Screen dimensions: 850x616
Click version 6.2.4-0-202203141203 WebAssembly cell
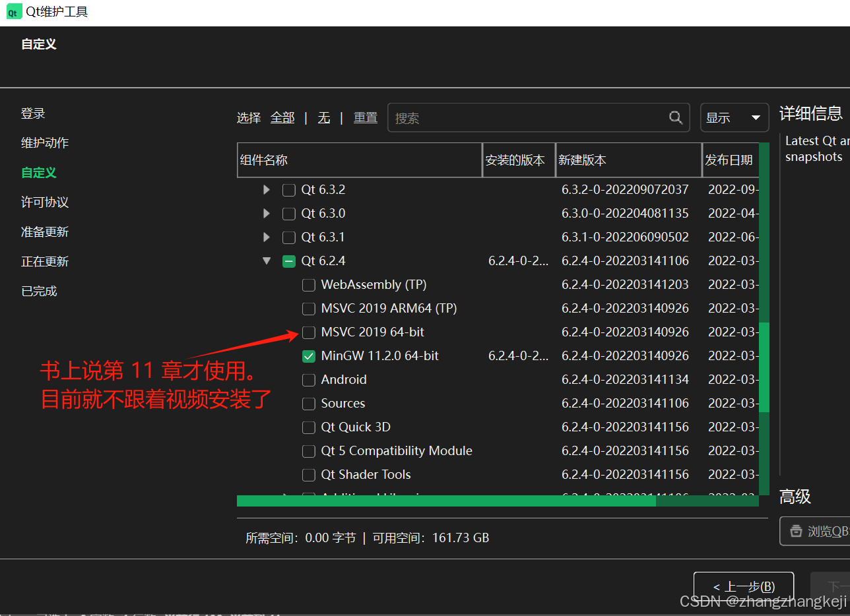[625, 285]
